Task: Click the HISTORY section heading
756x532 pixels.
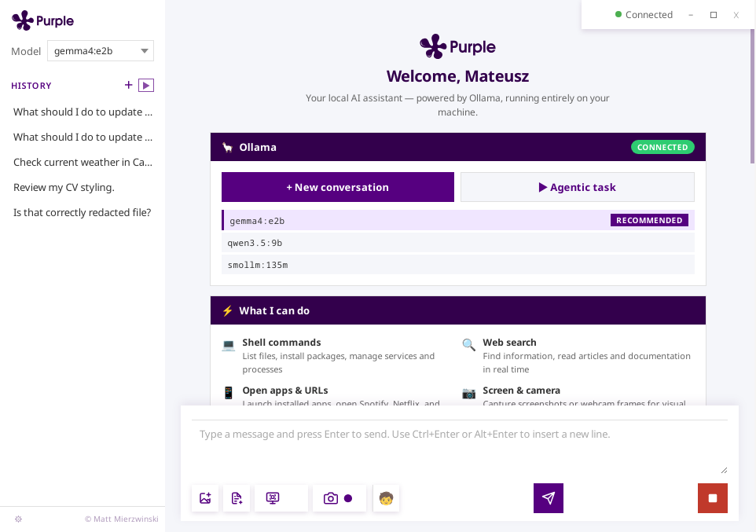Action: pyautogui.click(x=31, y=86)
